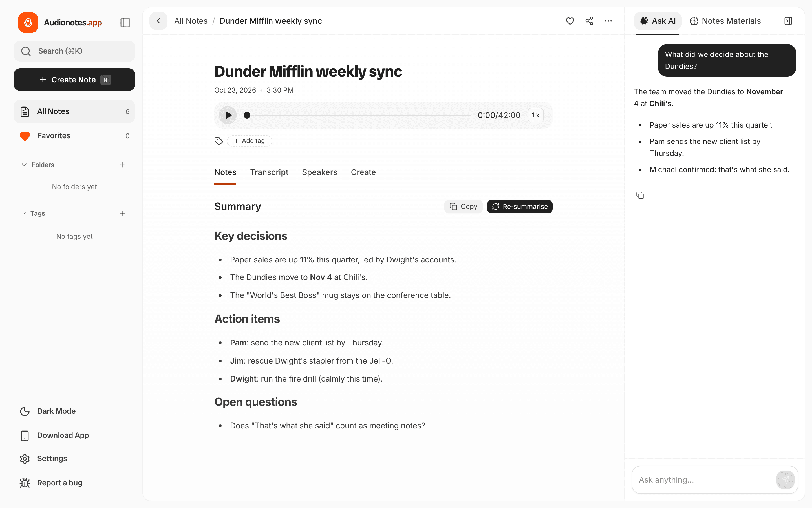Click the Ask anything input field
The height and width of the screenshot is (508, 812).
tap(704, 479)
